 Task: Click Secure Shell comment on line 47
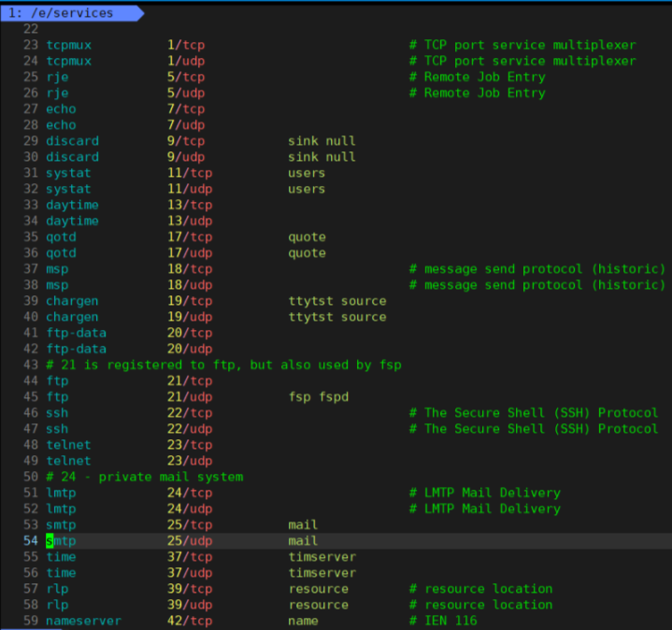point(534,429)
